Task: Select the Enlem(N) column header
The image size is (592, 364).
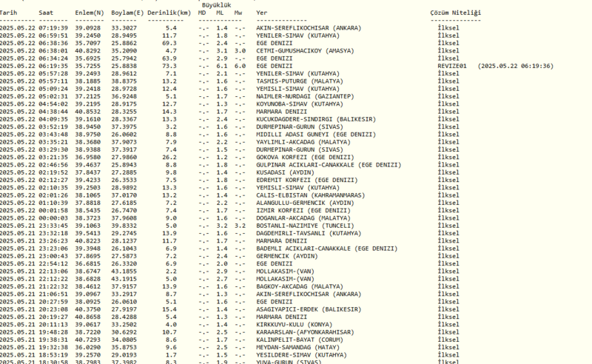Action: tap(89, 13)
